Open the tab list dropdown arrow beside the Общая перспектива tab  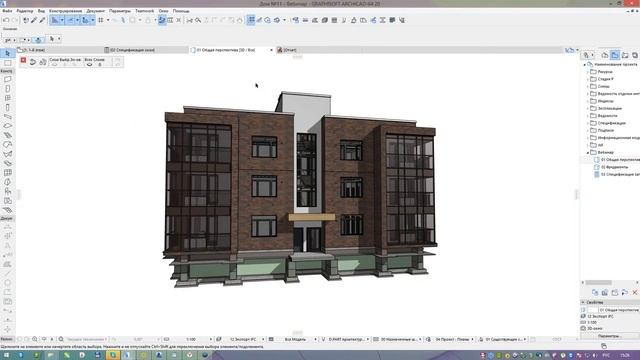(271, 50)
